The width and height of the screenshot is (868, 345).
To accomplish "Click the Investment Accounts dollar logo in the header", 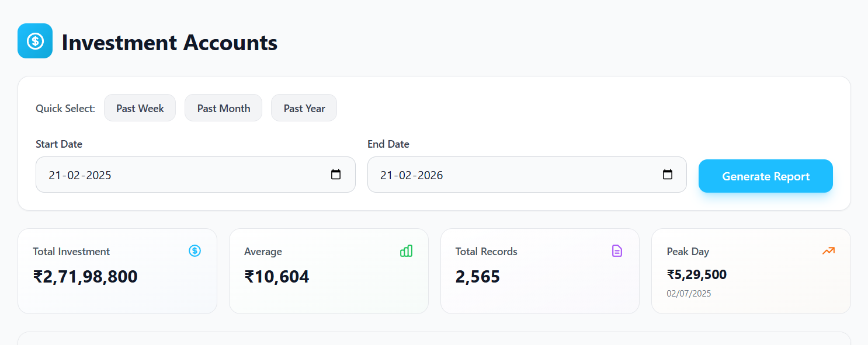I will tap(35, 41).
